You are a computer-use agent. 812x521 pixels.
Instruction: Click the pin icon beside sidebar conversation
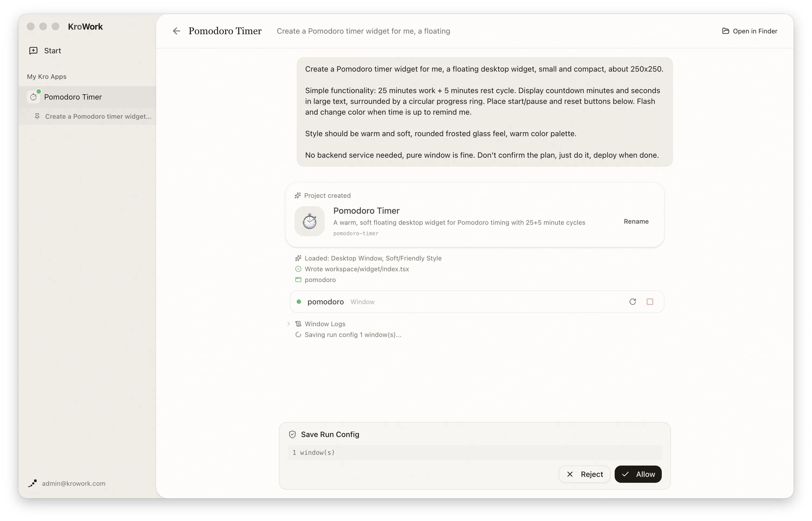tap(37, 116)
